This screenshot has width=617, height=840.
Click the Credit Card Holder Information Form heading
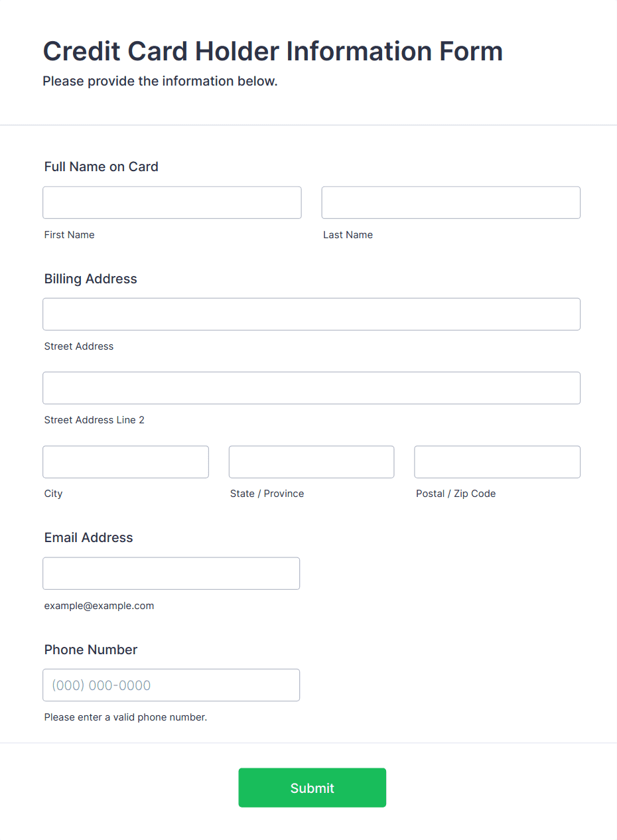273,51
